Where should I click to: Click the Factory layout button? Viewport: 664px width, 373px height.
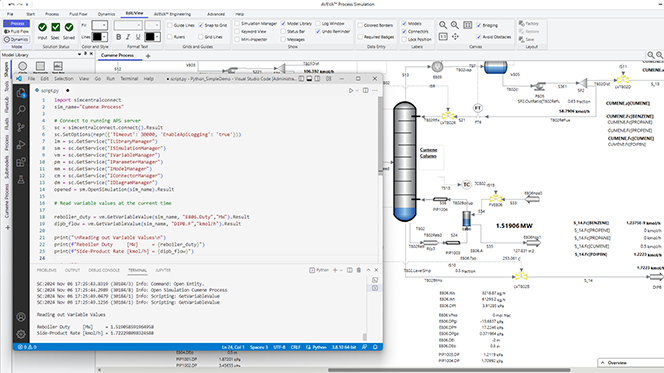(x=528, y=24)
